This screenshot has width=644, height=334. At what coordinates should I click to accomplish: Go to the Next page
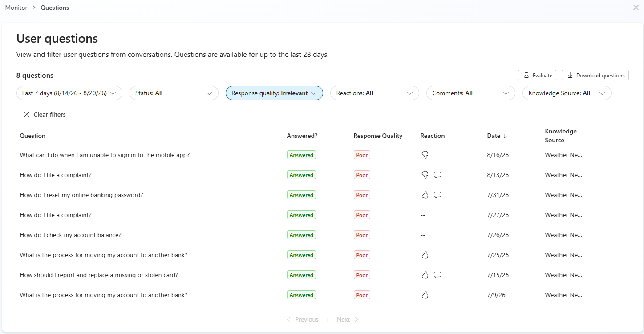[x=348, y=319]
